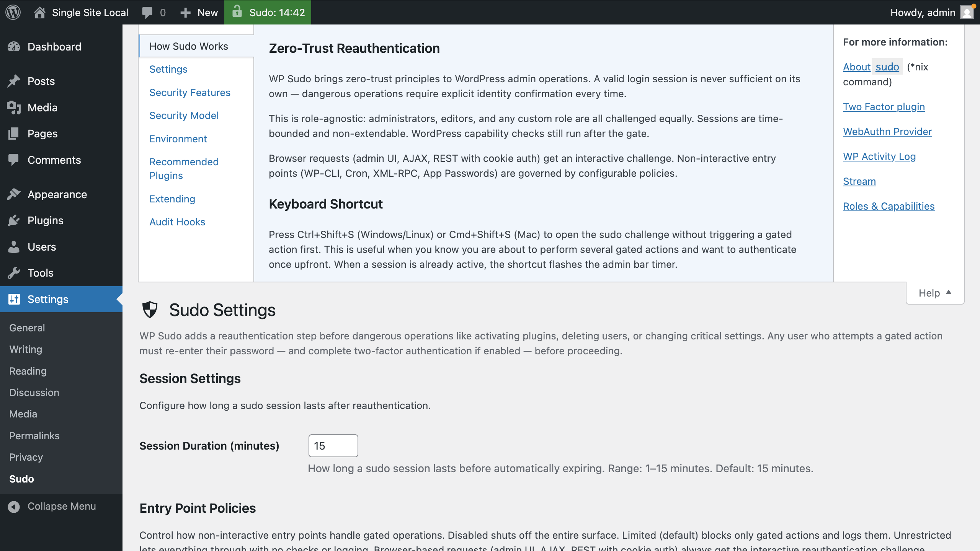Open the Two Factor plugin link
The width and height of the screenshot is (980, 551).
(884, 107)
